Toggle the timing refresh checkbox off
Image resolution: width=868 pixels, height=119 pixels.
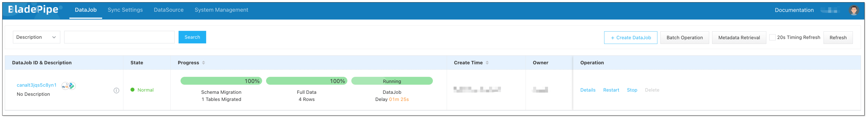pyautogui.click(x=773, y=37)
